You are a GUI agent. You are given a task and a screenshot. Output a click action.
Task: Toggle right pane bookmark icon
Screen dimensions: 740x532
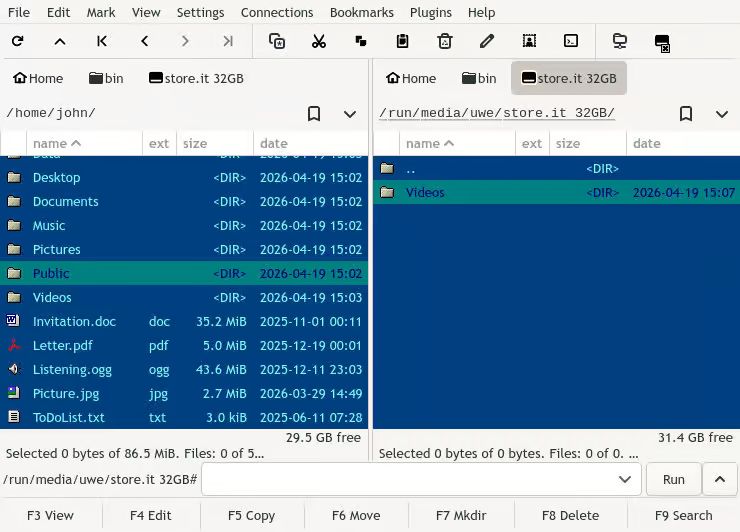(686, 114)
